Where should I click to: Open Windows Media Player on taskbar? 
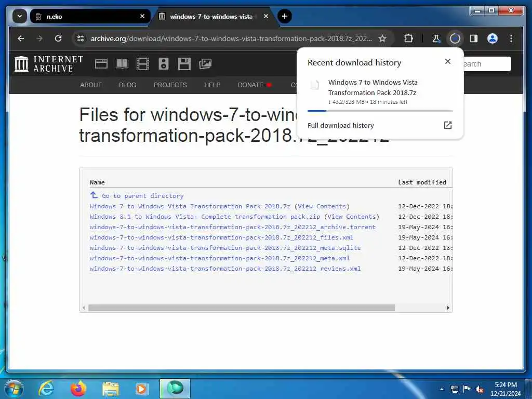click(141, 389)
